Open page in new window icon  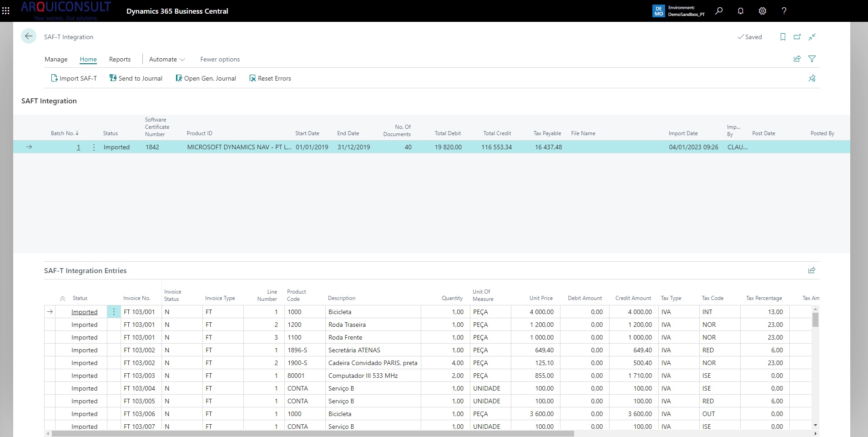coord(797,37)
